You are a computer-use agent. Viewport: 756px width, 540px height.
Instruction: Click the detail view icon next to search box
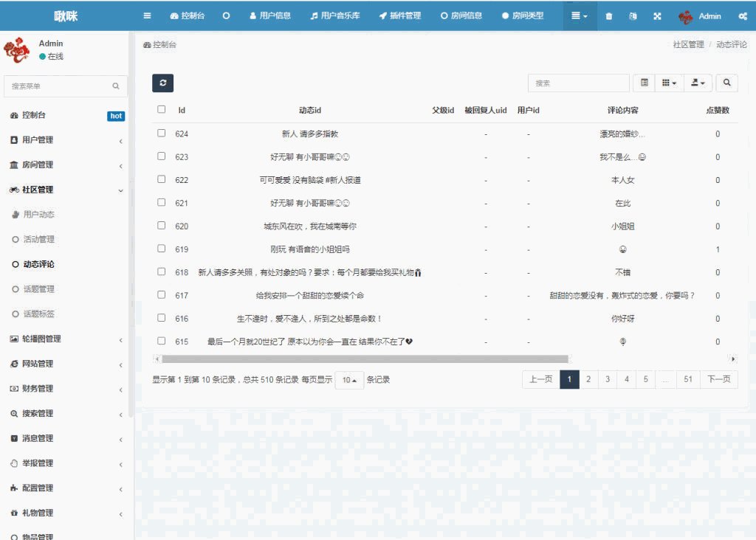pyautogui.click(x=644, y=83)
